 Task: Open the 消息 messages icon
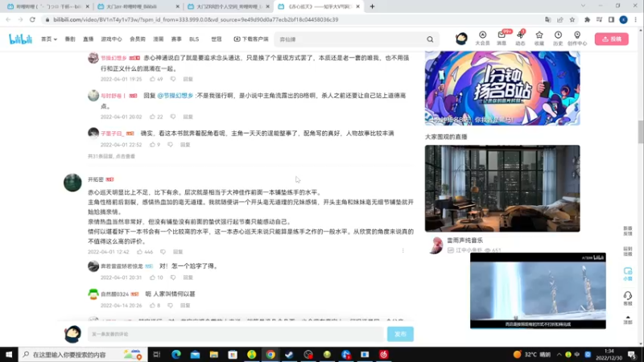pyautogui.click(x=502, y=38)
